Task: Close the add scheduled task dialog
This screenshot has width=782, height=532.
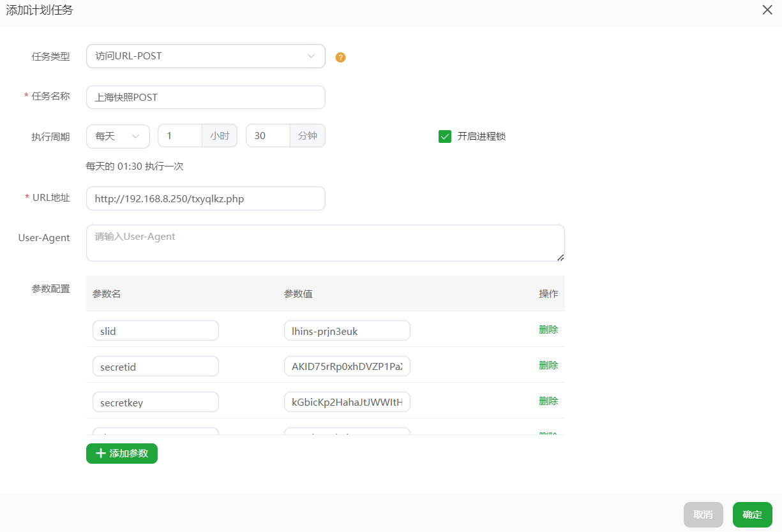Action: coord(767,10)
